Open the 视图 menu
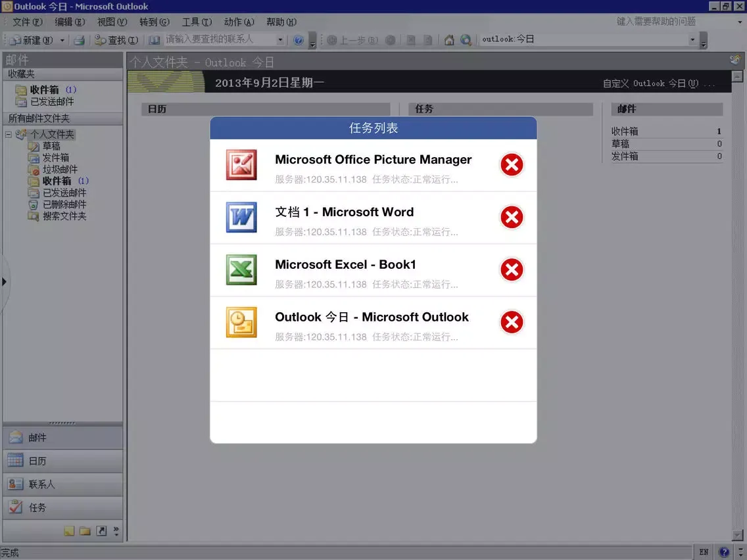The width and height of the screenshot is (747, 560). point(112,22)
